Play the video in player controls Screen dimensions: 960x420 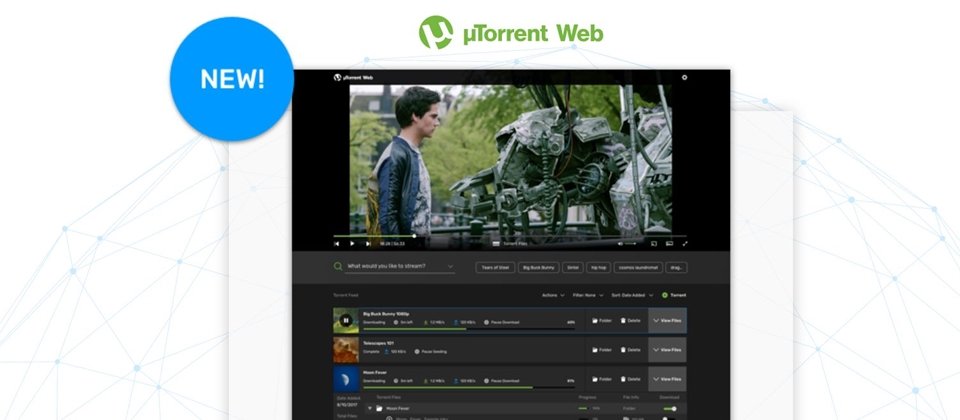point(352,244)
